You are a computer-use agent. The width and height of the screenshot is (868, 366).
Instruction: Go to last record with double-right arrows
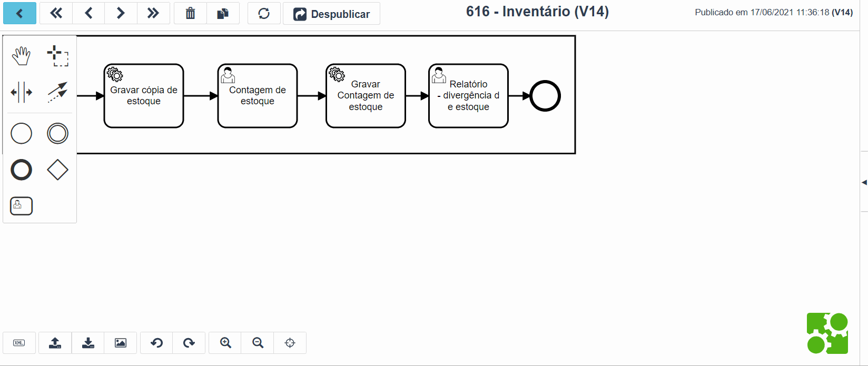point(153,13)
